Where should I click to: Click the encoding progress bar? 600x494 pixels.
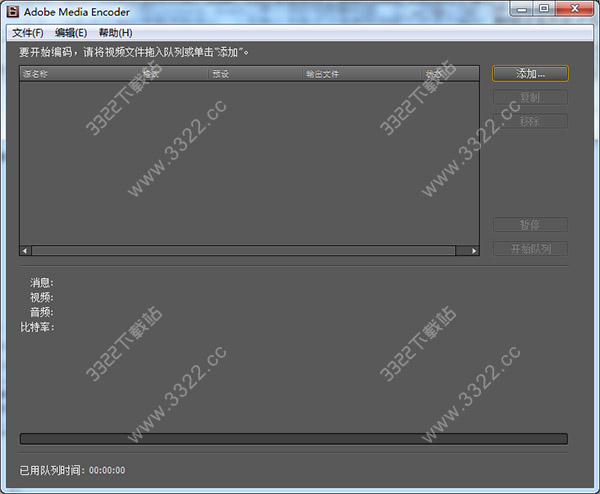(x=293, y=439)
